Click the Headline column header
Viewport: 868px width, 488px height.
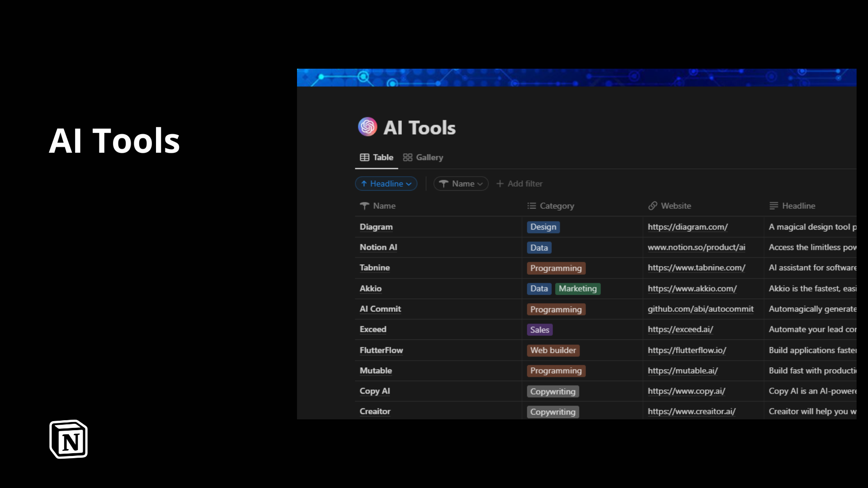click(x=793, y=206)
